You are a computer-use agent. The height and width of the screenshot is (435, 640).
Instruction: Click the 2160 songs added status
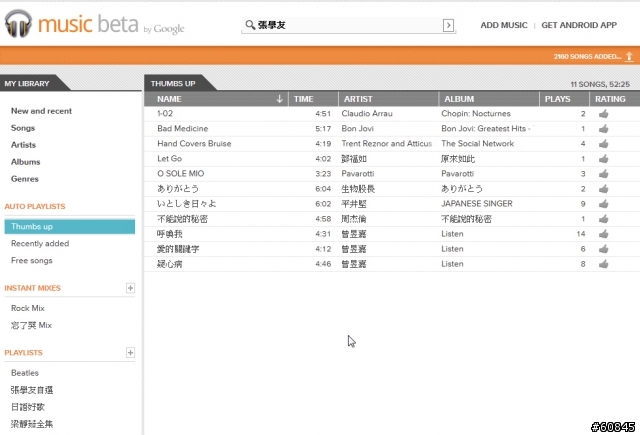coord(587,57)
